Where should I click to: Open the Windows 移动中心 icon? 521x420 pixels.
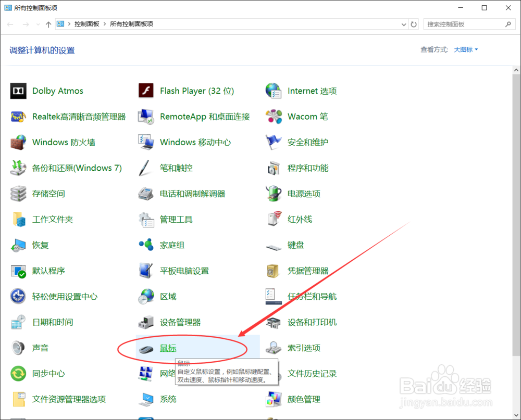tap(146, 142)
